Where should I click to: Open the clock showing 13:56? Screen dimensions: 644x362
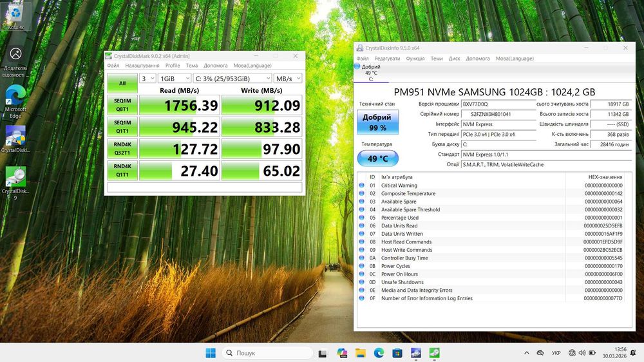coord(614,353)
